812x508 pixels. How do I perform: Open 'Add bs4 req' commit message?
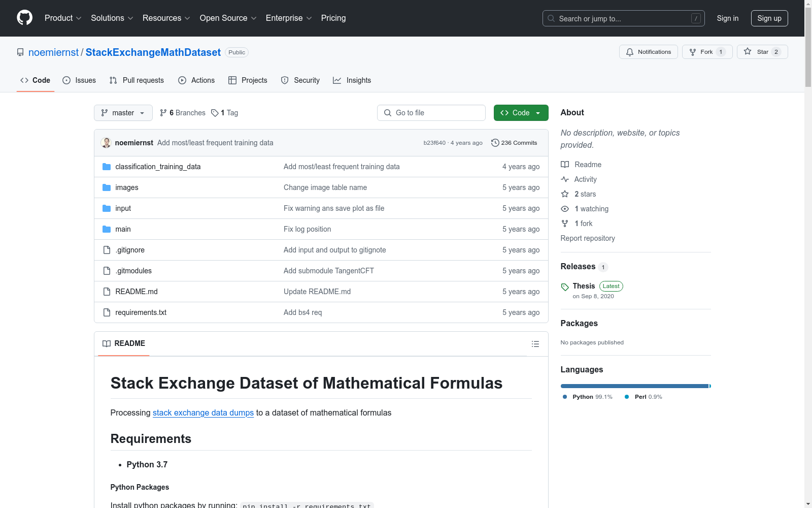tap(303, 312)
